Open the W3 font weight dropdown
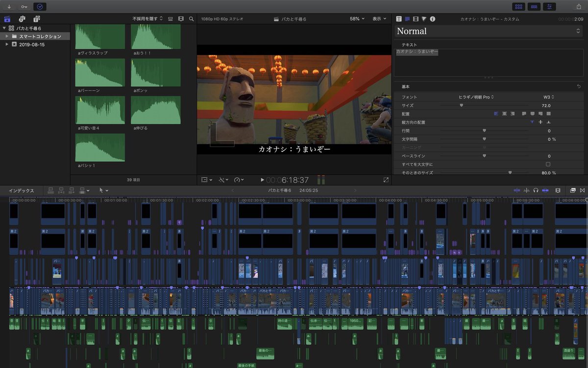 [549, 97]
